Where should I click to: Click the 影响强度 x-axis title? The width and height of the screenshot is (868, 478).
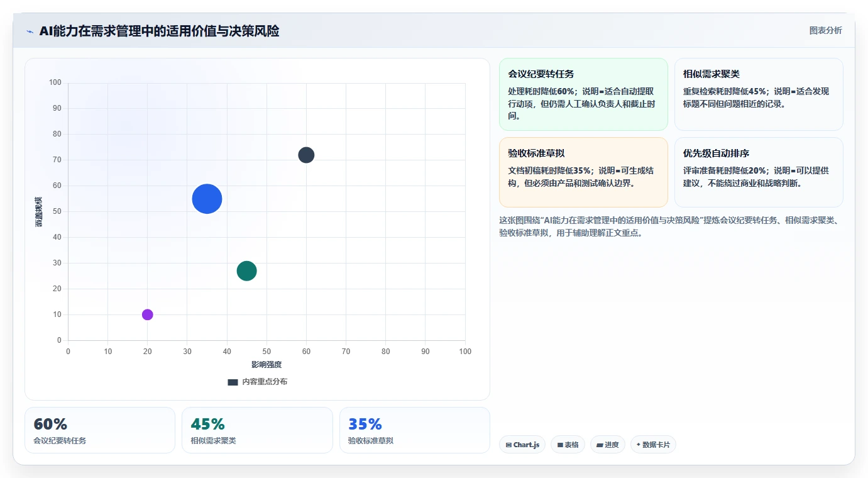(266, 365)
